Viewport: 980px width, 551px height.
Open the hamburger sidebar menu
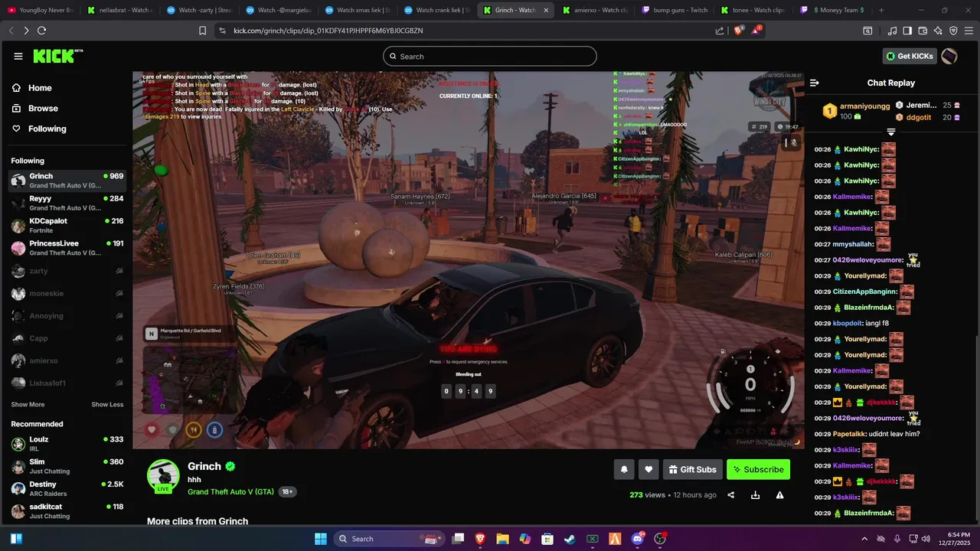click(x=18, y=57)
